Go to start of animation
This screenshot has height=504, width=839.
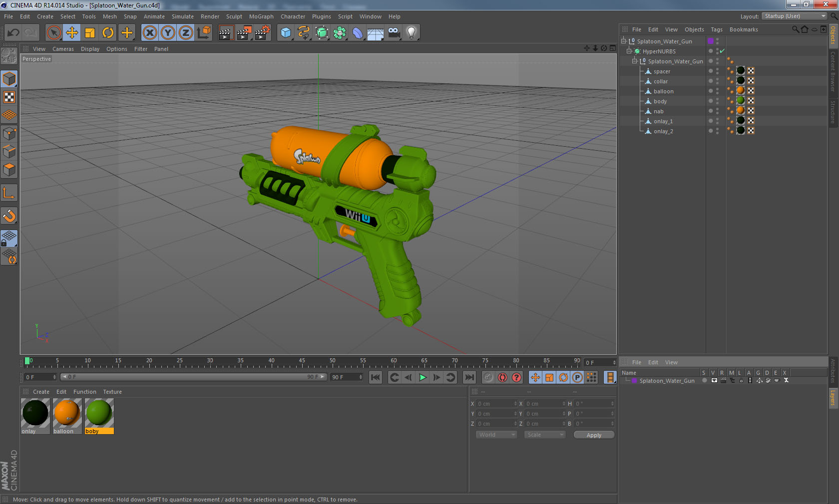[x=376, y=377]
